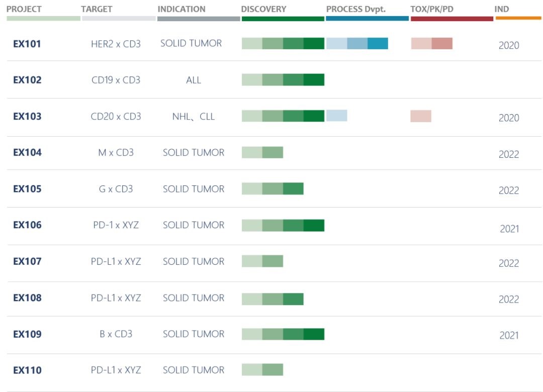
Task: Click the 2021 IND year for EX106
Action: (x=509, y=229)
